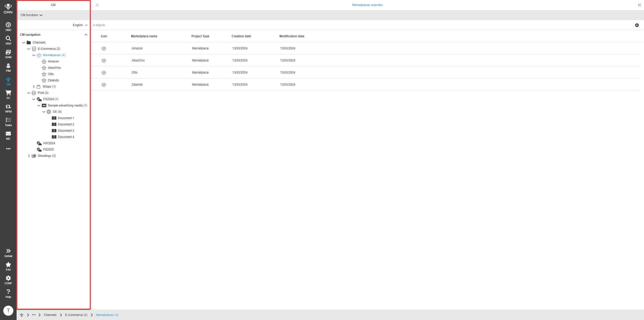The width and height of the screenshot is (644, 320).
Task: Open the English language dropdown
Action: click(80, 25)
